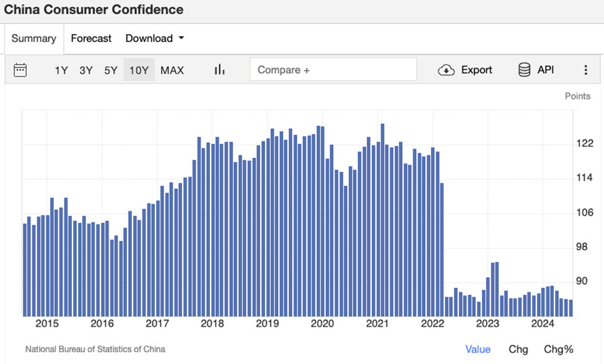Show MAX historical range

172,70
